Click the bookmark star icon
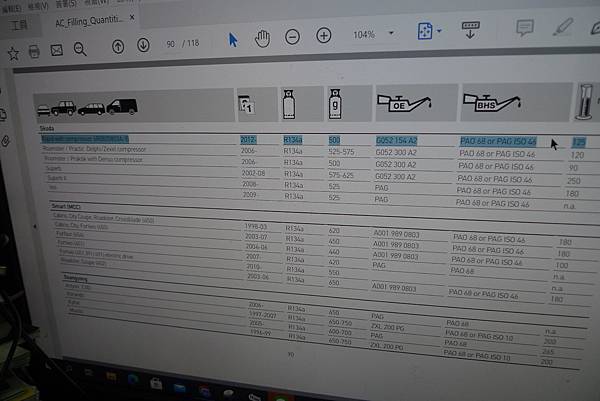 [13, 54]
